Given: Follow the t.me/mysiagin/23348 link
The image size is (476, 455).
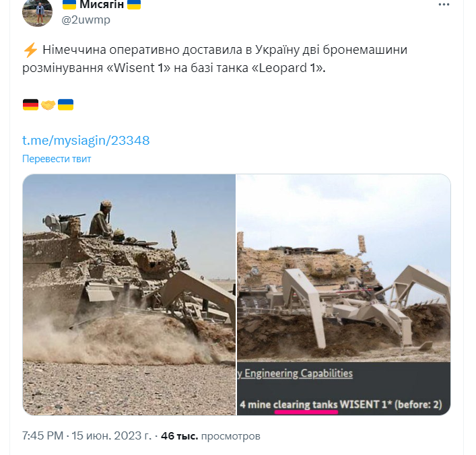Looking at the screenshot, I should pyautogui.click(x=86, y=141).
